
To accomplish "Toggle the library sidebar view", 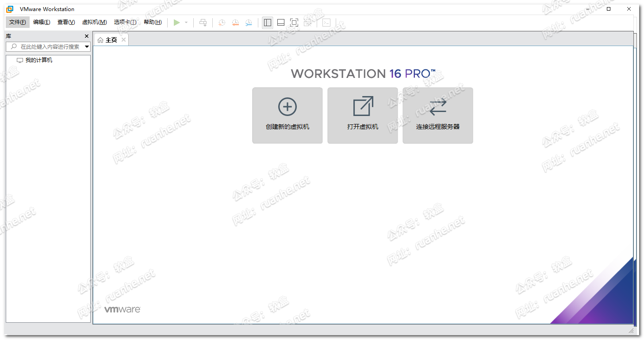I will (x=268, y=23).
